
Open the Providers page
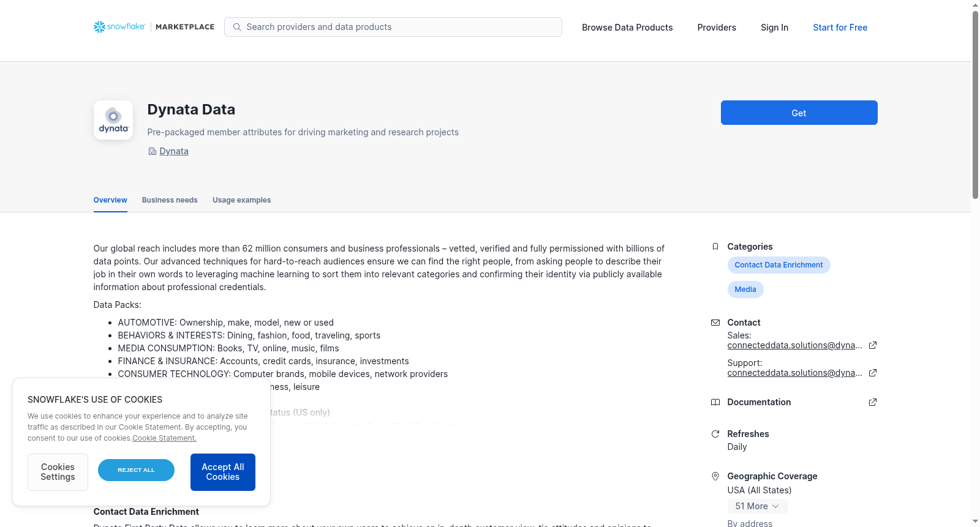(x=717, y=28)
